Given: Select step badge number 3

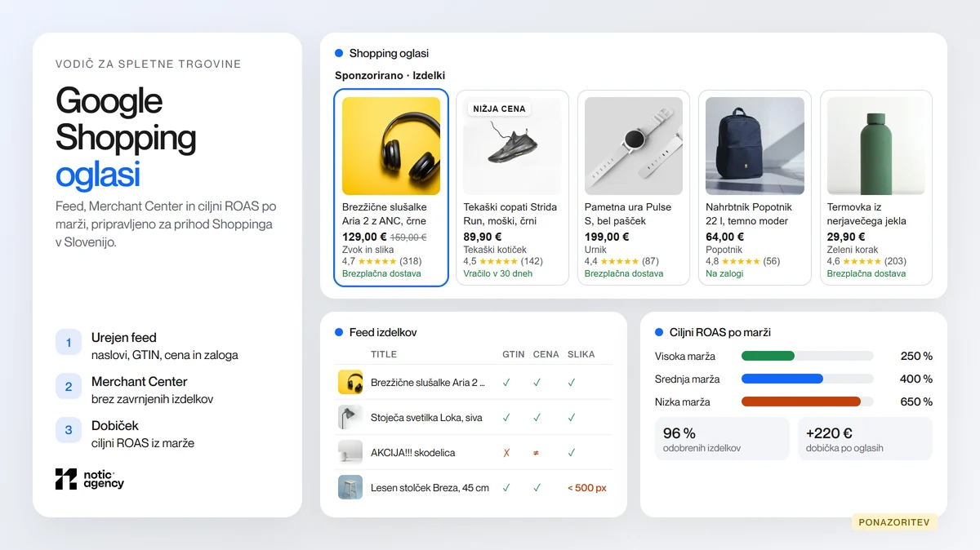Looking at the screenshot, I should (x=69, y=430).
